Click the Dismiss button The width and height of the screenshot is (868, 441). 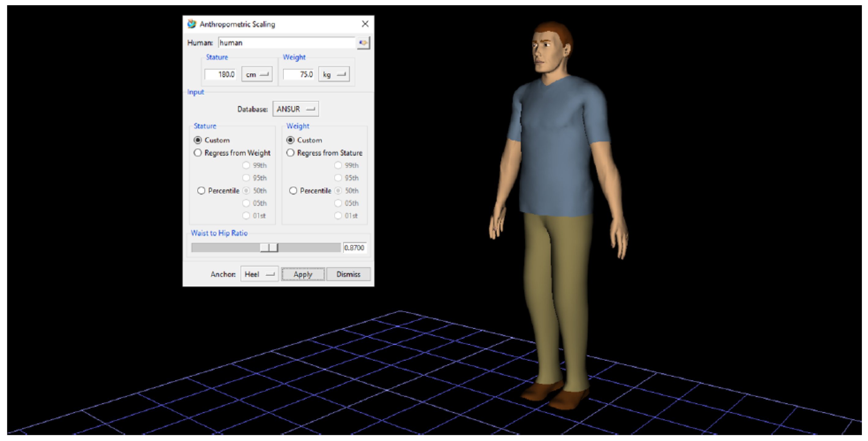click(x=348, y=274)
